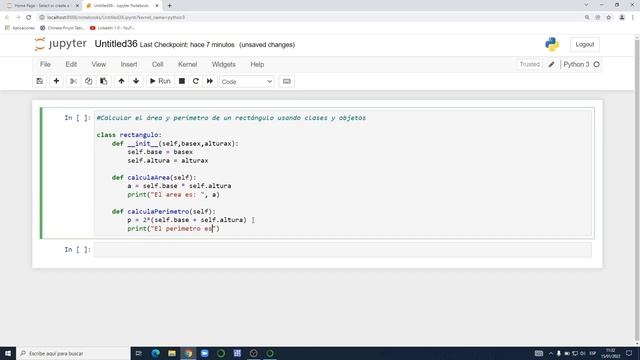Screen dimensions: 640x360
Task: Click the Trusted notebook indicator
Action: click(530, 64)
